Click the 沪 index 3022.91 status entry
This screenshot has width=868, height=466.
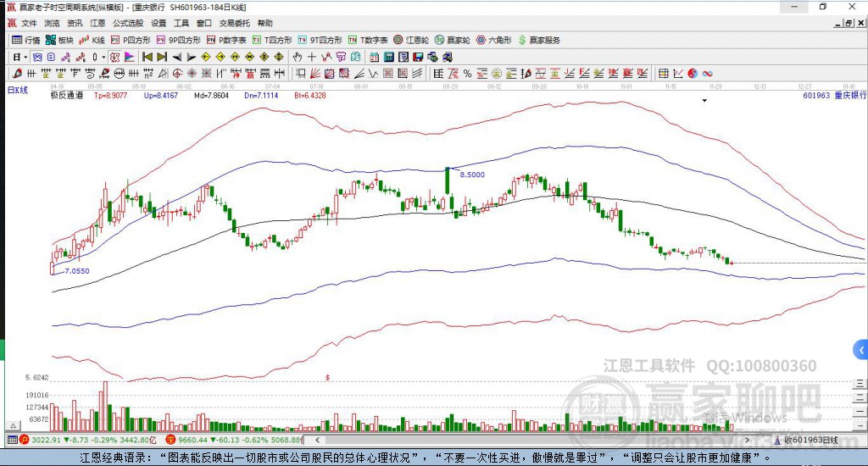(x=88, y=440)
